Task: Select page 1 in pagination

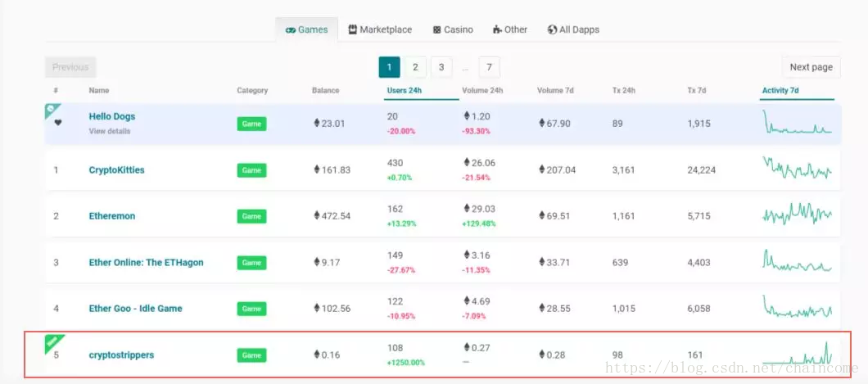Action: (389, 67)
